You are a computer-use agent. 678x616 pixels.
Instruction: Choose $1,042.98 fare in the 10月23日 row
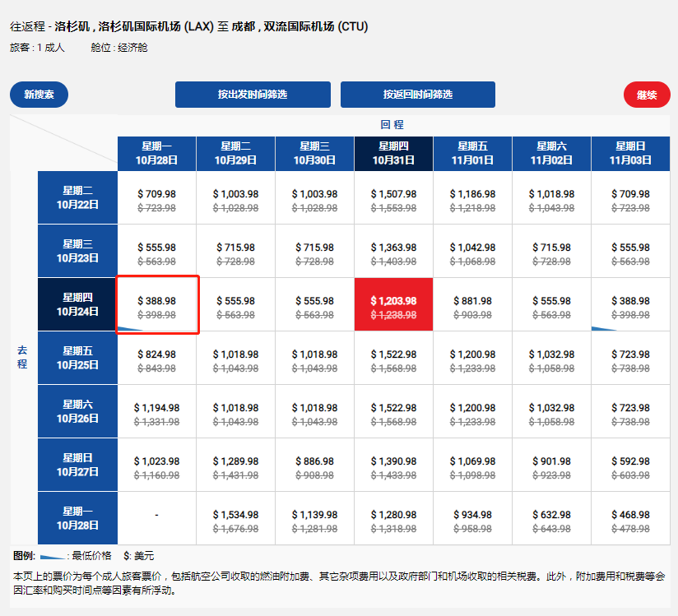tap(472, 251)
